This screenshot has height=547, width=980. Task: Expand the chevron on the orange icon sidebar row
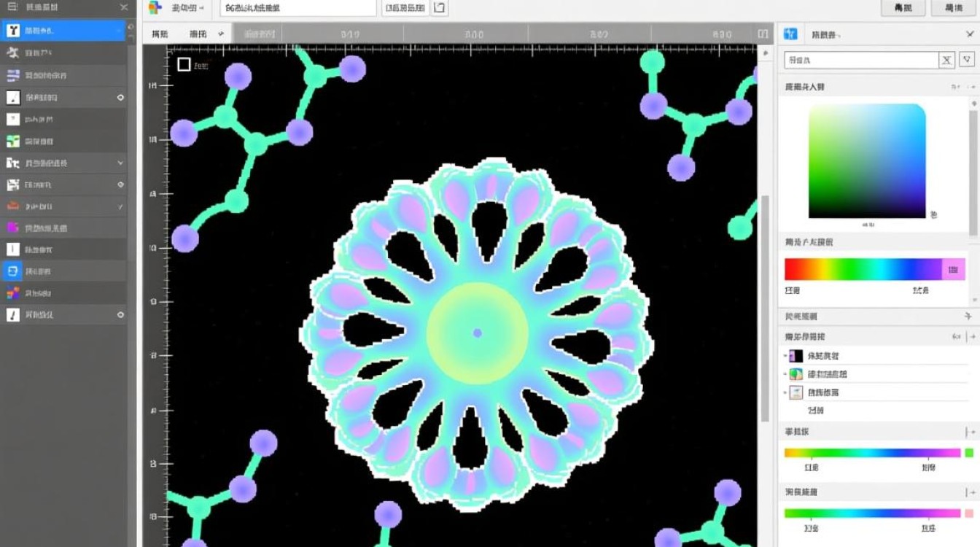pos(120,206)
